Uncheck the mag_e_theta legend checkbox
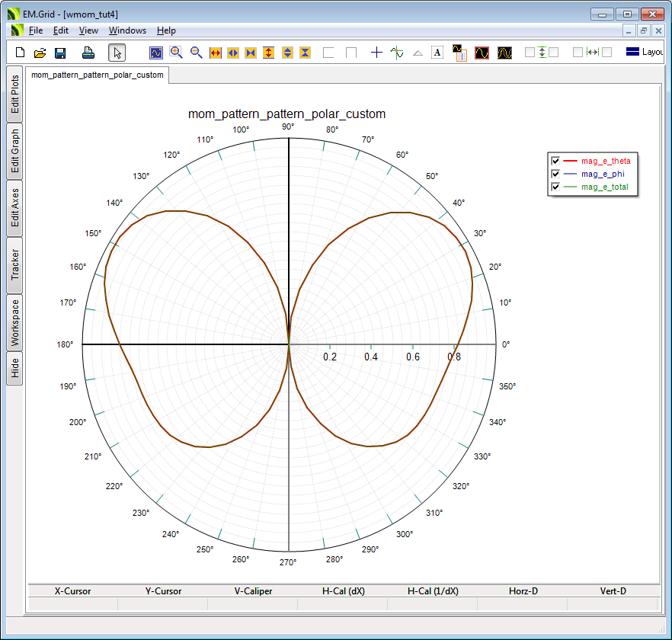This screenshot has width=672, height=640. pos(555,161)
